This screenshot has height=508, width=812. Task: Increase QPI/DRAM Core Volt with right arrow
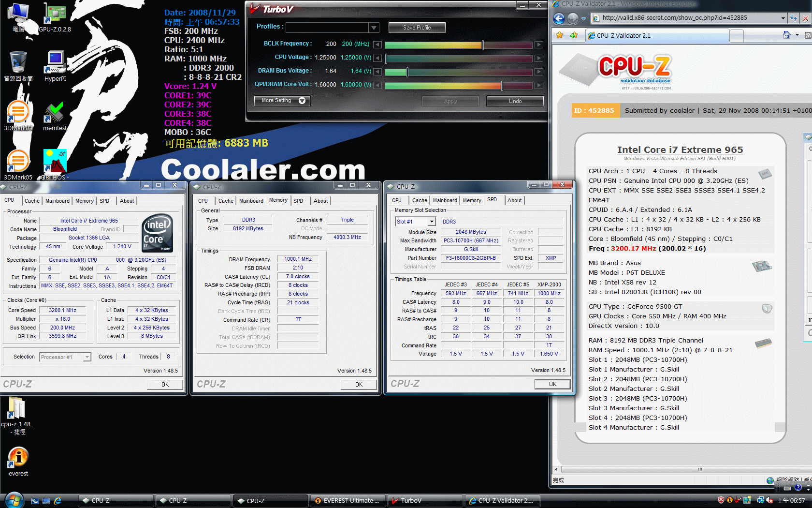(x=538, y=86)
